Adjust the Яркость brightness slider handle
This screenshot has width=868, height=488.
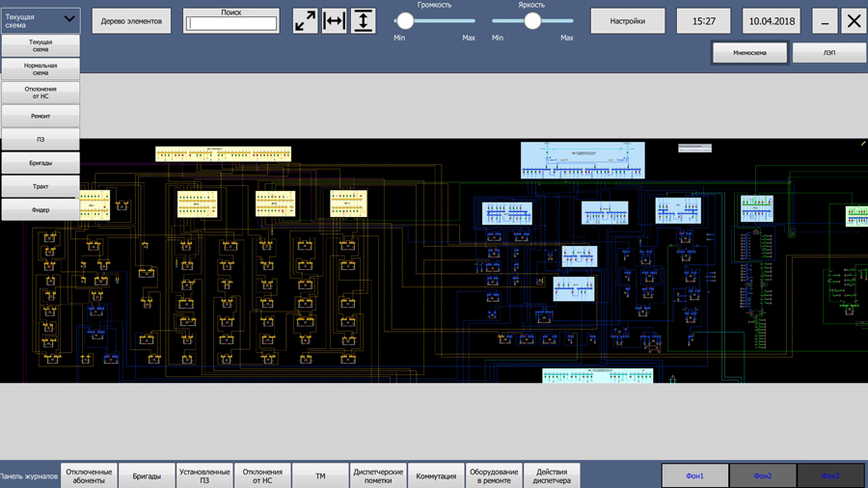[532, 21]
